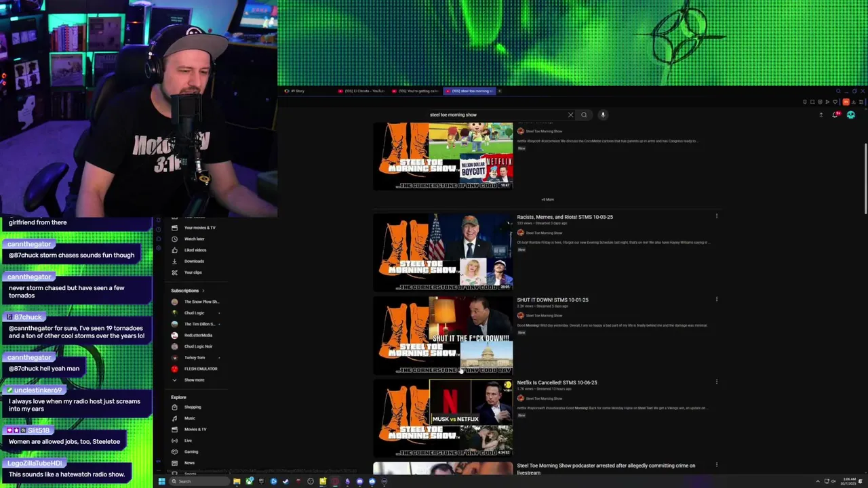
Task: Start voice search with microphone icon
Action: coord(602,115)
